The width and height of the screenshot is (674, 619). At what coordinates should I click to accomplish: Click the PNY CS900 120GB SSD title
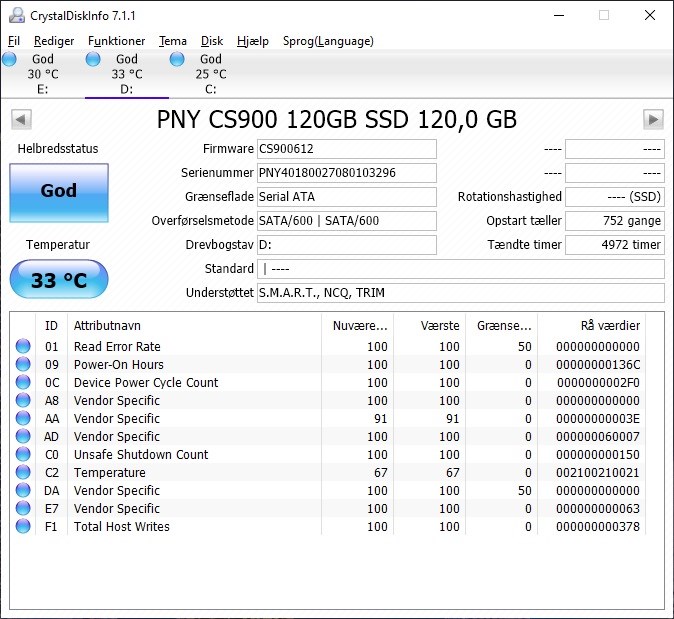tap(337, 120)
